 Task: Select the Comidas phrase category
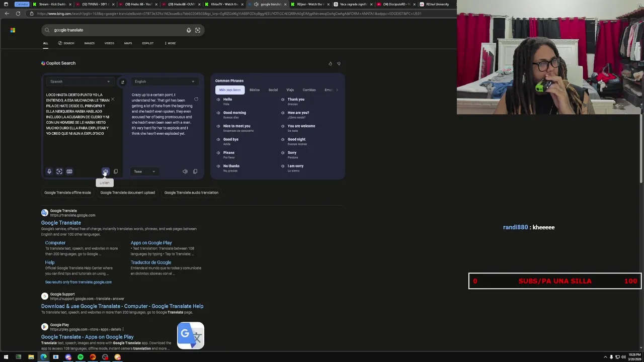coord(309,90)
